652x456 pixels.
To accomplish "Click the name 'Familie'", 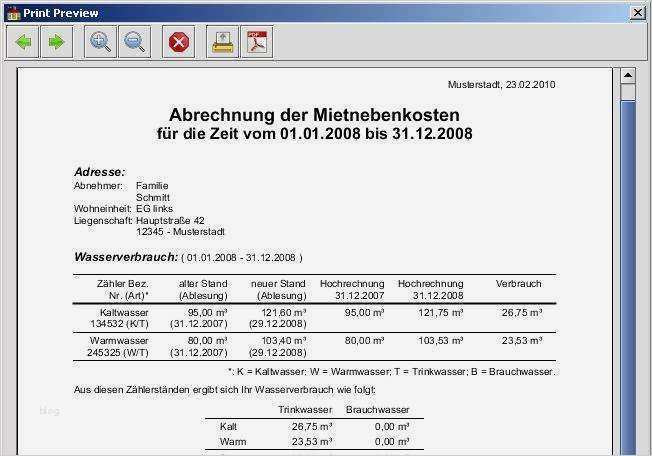I will coord(152,186).
